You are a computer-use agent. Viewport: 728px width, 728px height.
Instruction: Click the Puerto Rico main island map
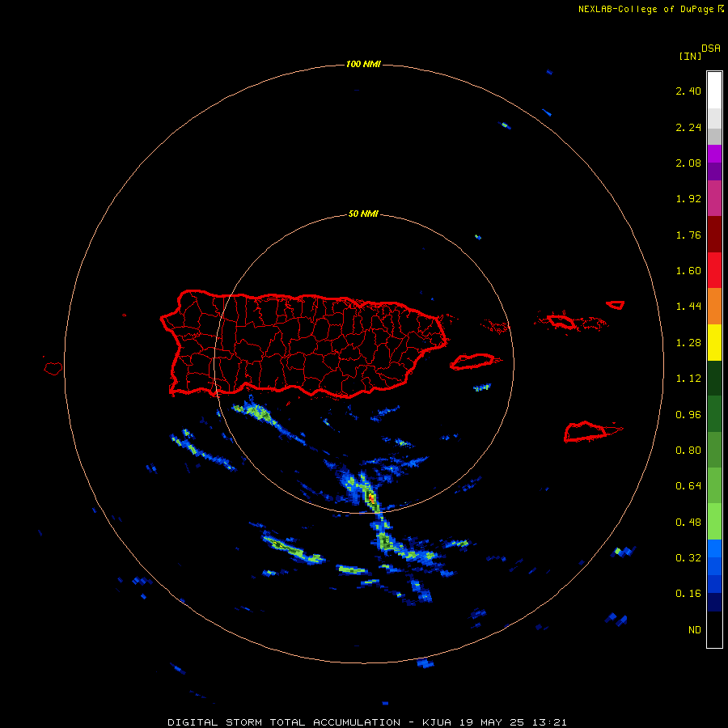point(304,344)
